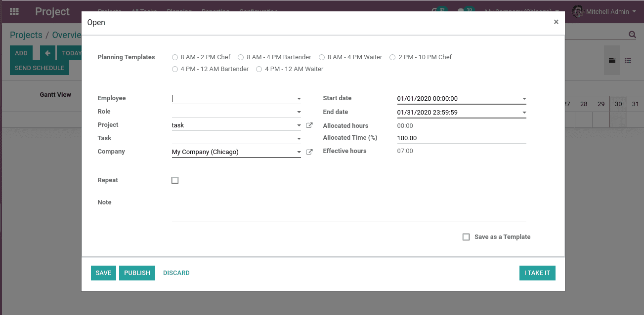Select 4 PM - 12 AM Bartender template
Screen dimensions: 644x315
pos(175,69)
